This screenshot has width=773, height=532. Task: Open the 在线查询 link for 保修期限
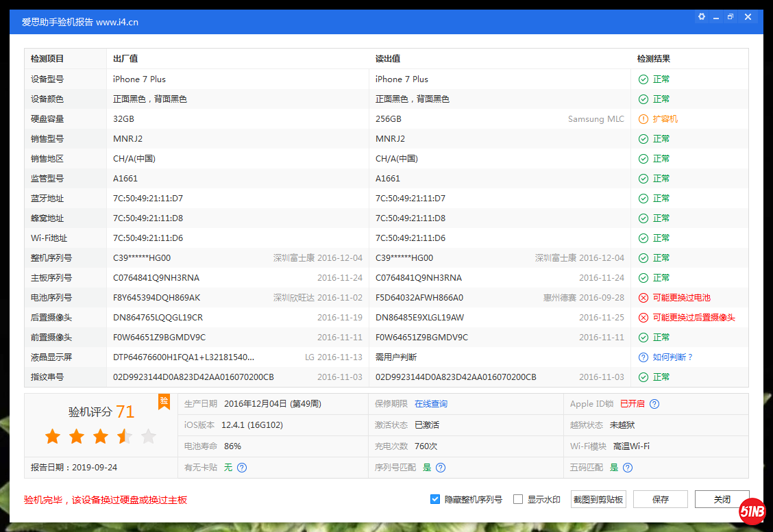(432, 405)
